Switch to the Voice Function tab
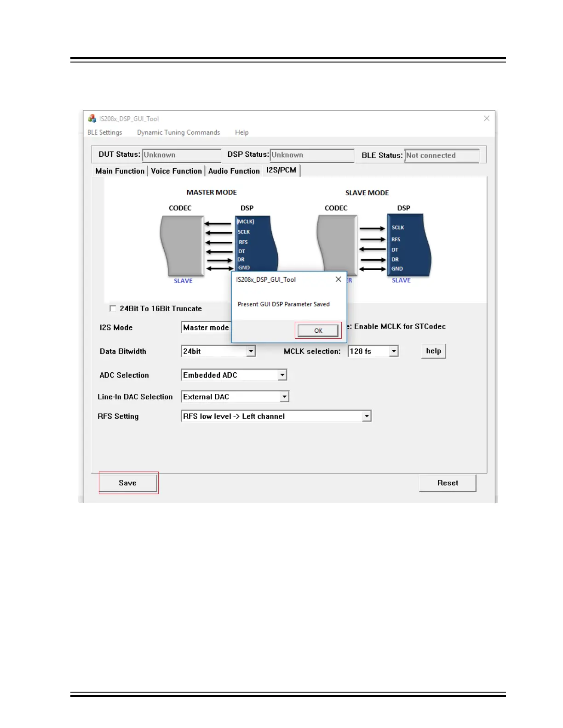 coord(176,171)
